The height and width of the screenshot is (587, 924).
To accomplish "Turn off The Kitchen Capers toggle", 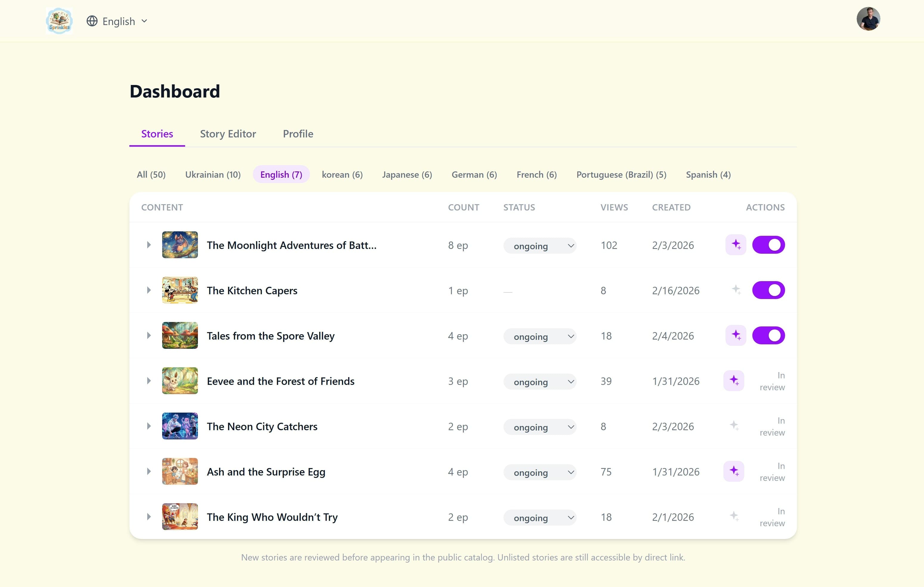I will click(768, 290).
